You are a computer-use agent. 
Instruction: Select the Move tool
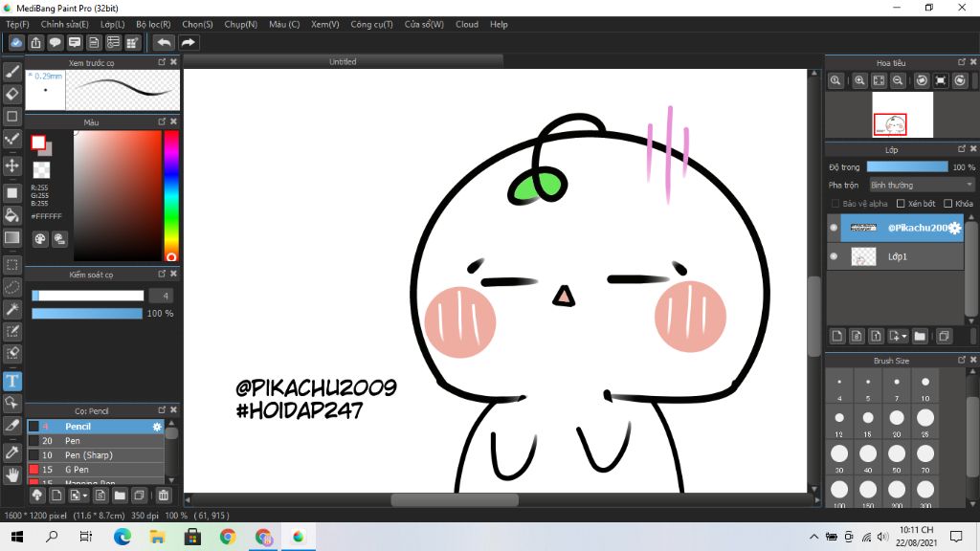click(x=11, y=165)
